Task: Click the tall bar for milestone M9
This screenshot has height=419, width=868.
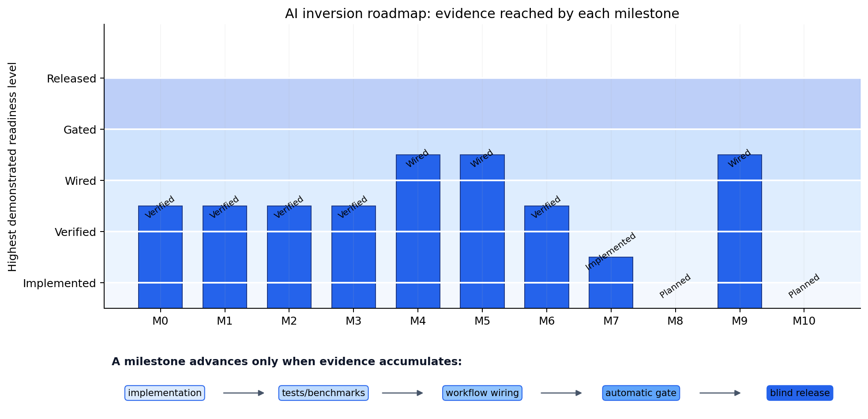Action: (x=740, y=232)
